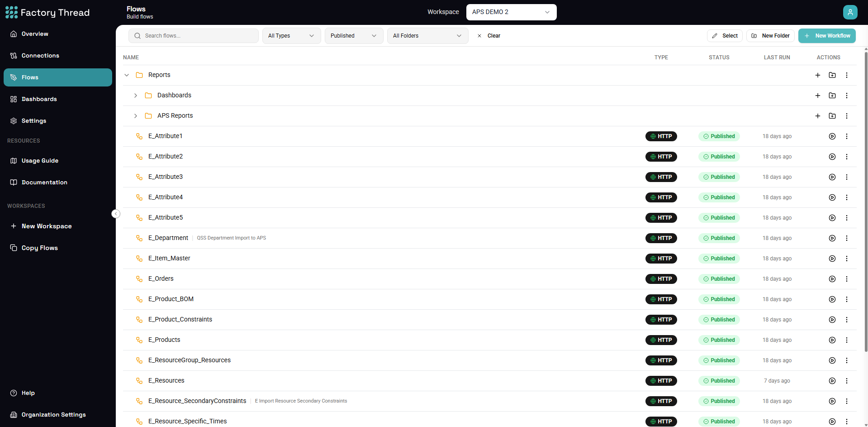Image resolution: width=868 pixels, height=427 pixels.
Task: Open Settings in the sidebar
Action: pyautogui.click(x=58, y=121)
